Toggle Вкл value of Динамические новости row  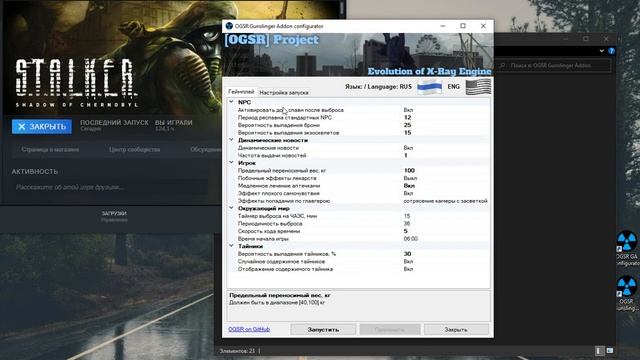pyautogui.click(x=408, y=148)
